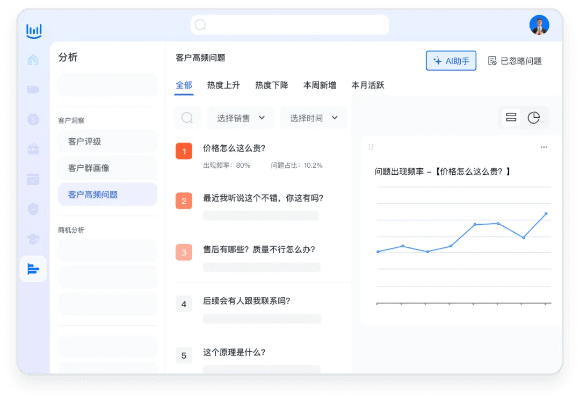Image resolution: width=580 pixels, height=400 pixels.
Task: Click the last highest point on line chart
Action: coord(546,214)
